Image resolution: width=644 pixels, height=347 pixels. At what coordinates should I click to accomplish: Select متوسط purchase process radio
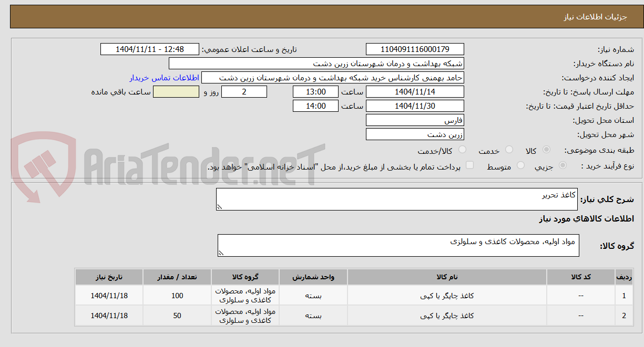(521, 165)
